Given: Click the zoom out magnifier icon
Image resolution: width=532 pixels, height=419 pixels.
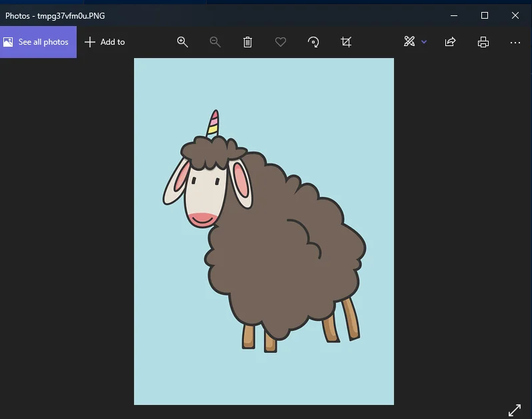Looking at the screenshot, I should click(215, 42).
